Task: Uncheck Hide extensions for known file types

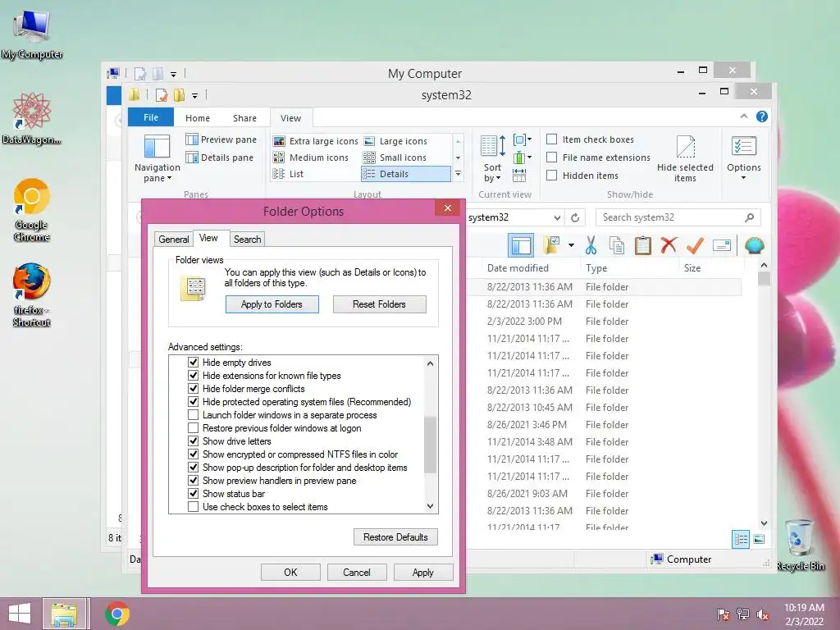Action: 194,376
